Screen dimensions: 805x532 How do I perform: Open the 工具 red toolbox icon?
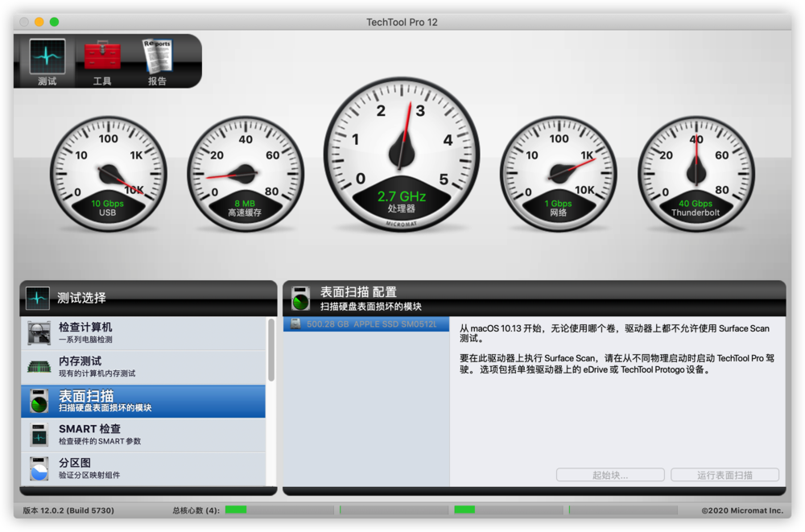coord(102,56)
